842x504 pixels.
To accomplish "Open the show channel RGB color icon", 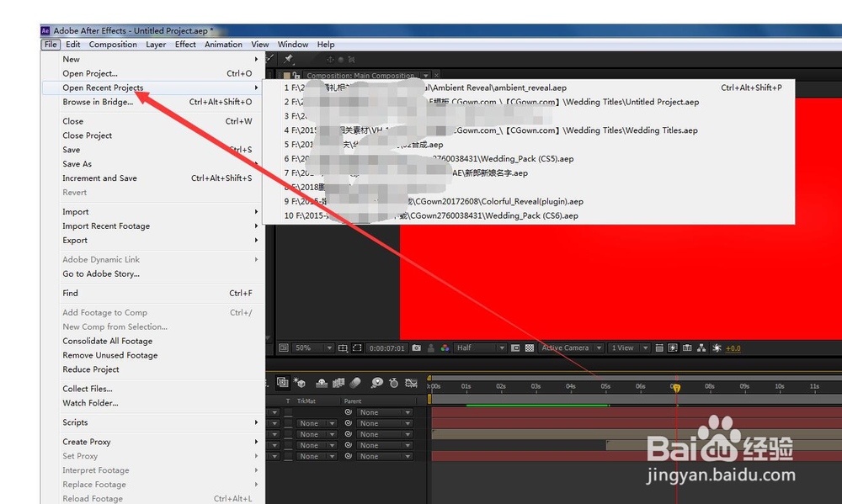I will coord(445,347).
